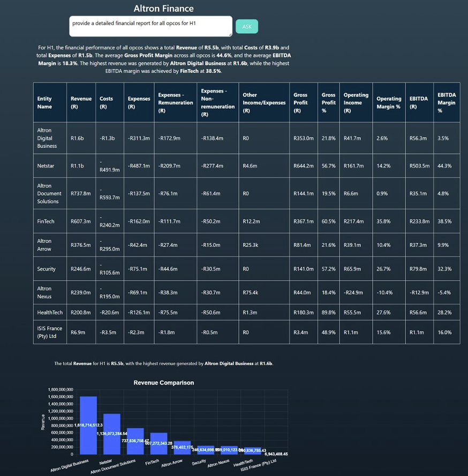Select the Entity Name column header

point(50,103)
